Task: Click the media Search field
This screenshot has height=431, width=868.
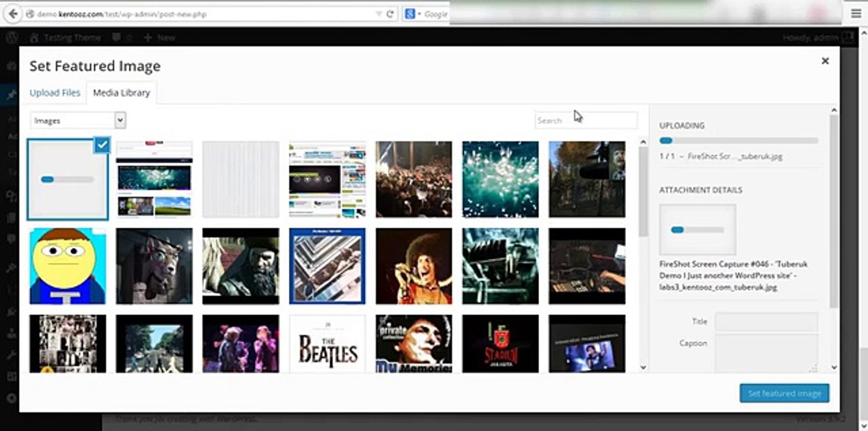Action: (586, 120)
